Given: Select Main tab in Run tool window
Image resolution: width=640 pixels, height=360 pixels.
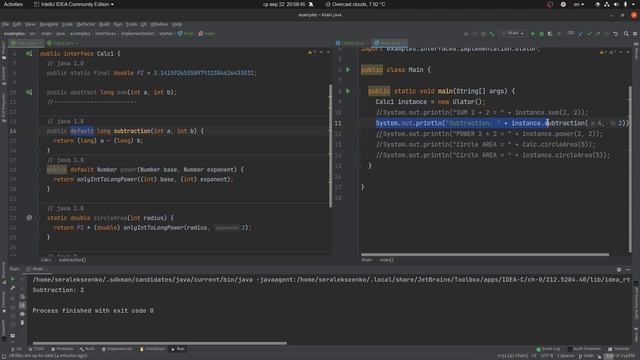Looking at the screenshot, I should 37,269.
